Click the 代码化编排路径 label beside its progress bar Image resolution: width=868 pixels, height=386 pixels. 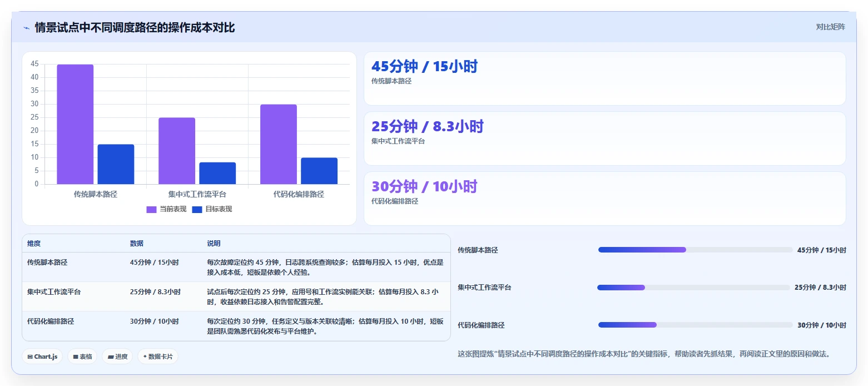481,325
